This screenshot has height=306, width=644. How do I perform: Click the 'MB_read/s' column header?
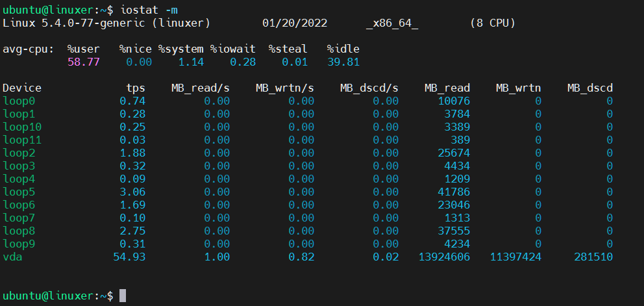pyautogui.click(x=201, y=88)
